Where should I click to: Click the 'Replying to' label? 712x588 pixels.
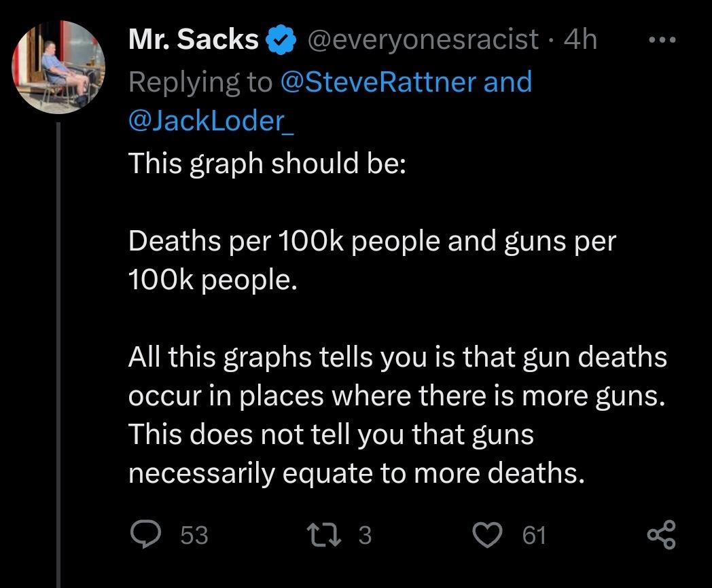pos(200,82)
